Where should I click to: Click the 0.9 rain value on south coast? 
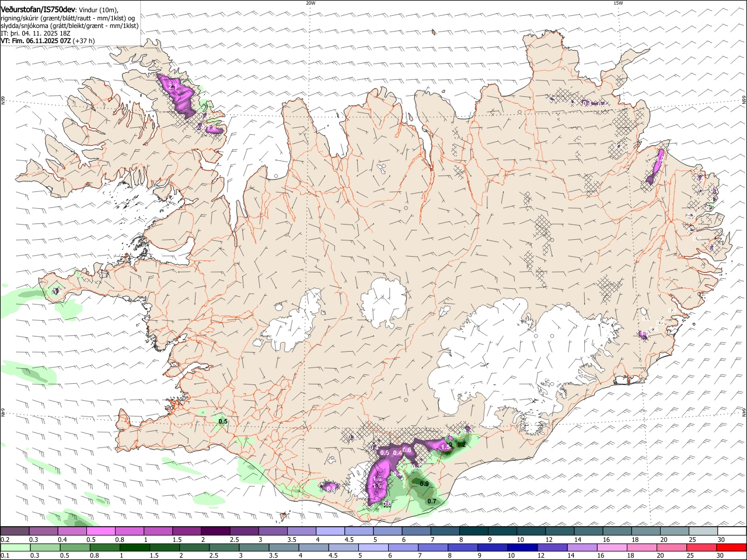tap(424, 484)
